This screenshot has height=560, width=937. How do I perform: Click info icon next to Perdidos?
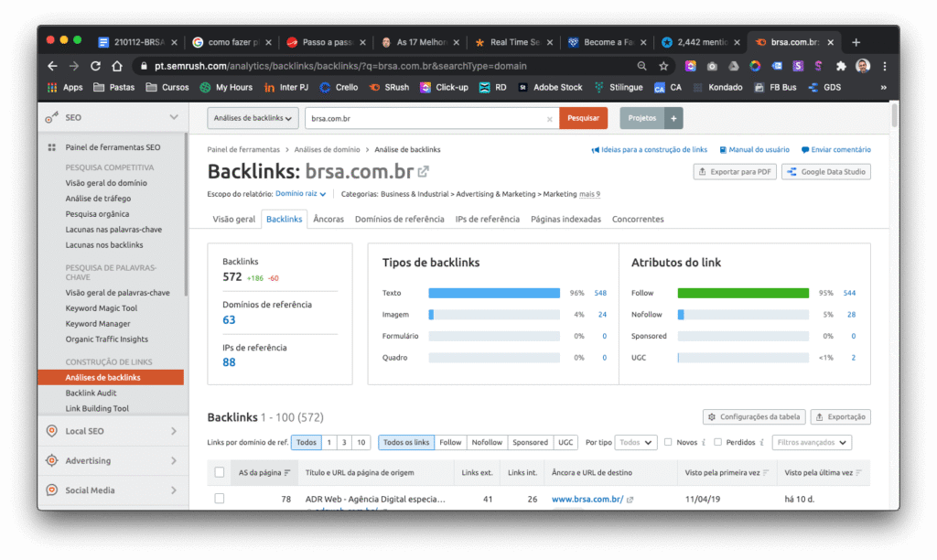tap(761, 443)
